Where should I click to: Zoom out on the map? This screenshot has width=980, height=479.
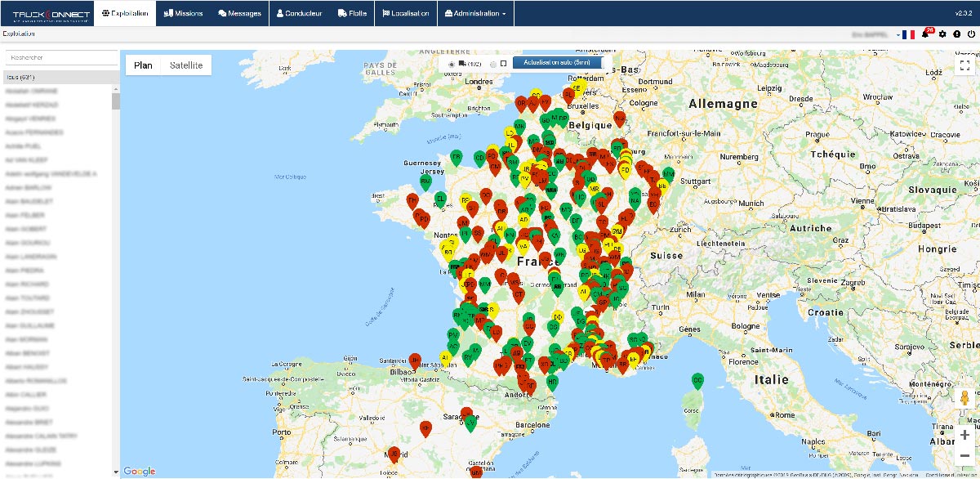964,455
